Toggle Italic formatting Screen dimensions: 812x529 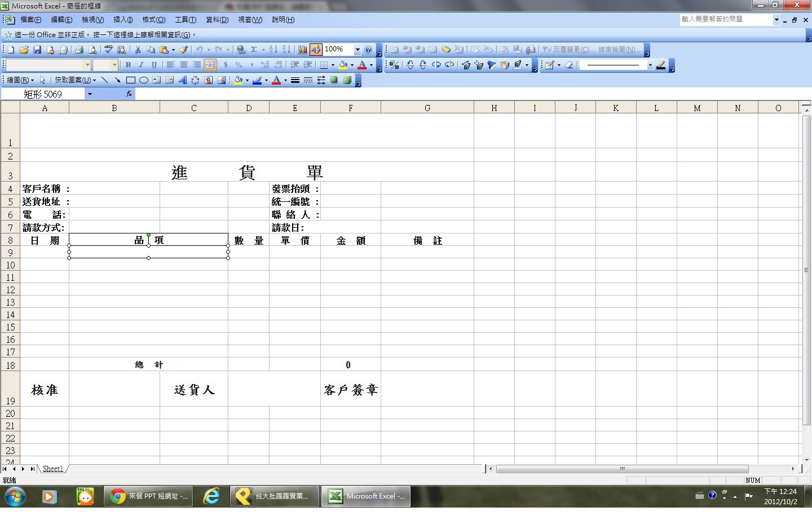141,65
